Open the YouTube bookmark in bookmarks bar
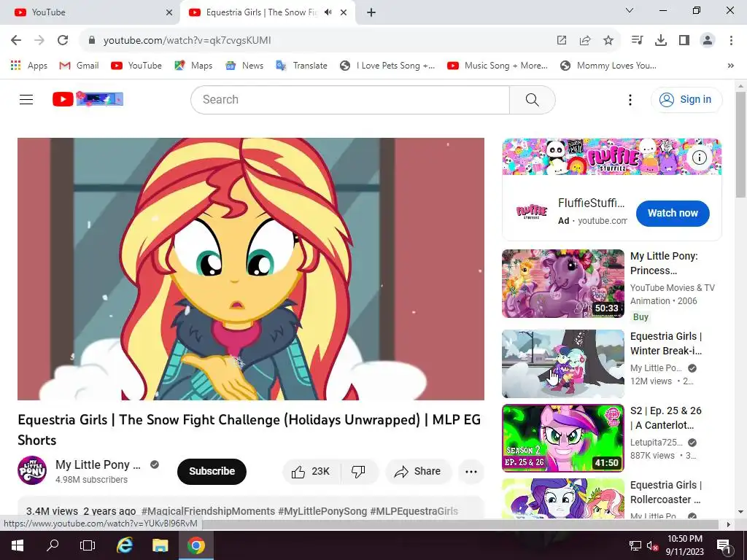Screen dimensions: 747x560 click(x=136, y=66)
